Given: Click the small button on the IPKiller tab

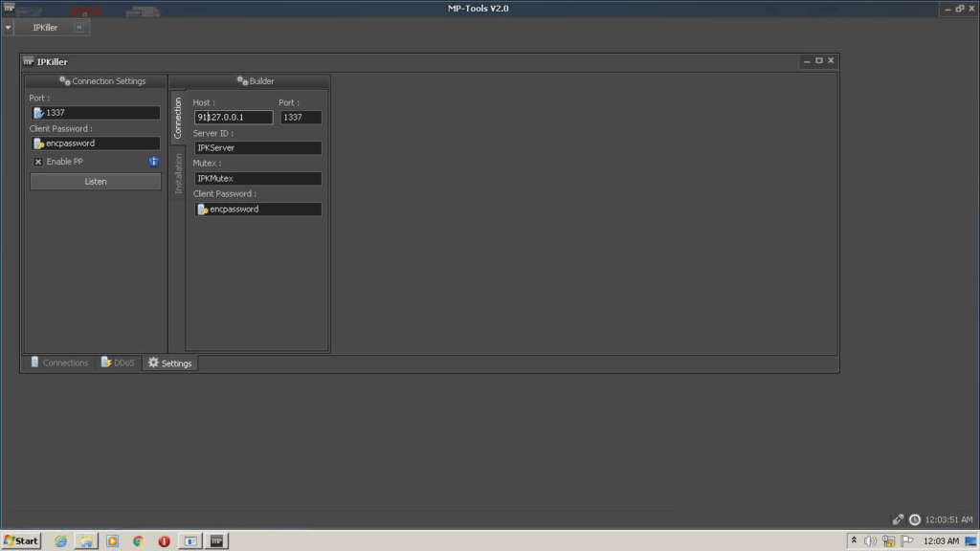Looking at the screenshot, I should click(x=79, y=28).
